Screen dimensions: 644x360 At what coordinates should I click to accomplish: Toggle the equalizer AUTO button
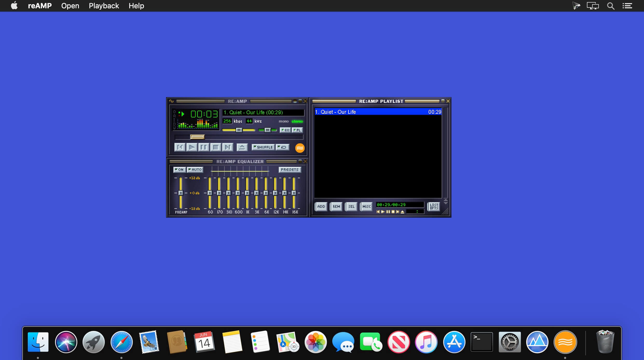pyautogui.click(x=195, y=170)
